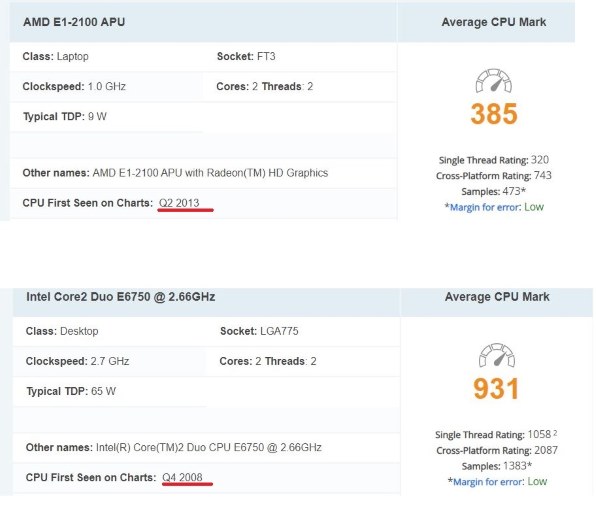Click Single Thread Rating: 320 text
This screenshot has height=514, width=596.
(494, 160)
